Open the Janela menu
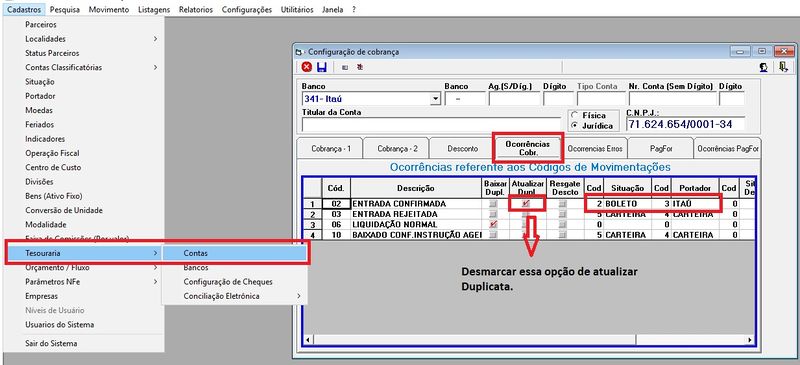 [x=333, y=9]
